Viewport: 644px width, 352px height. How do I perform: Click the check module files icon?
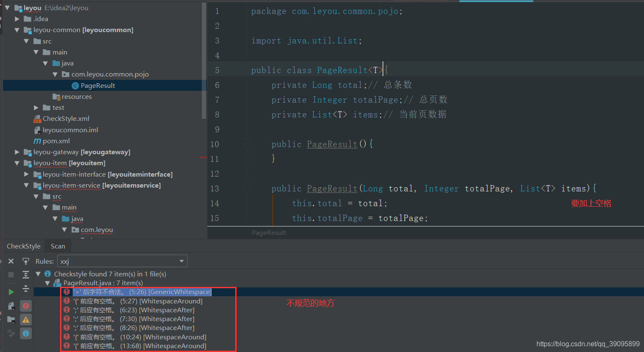pos(11,306)
